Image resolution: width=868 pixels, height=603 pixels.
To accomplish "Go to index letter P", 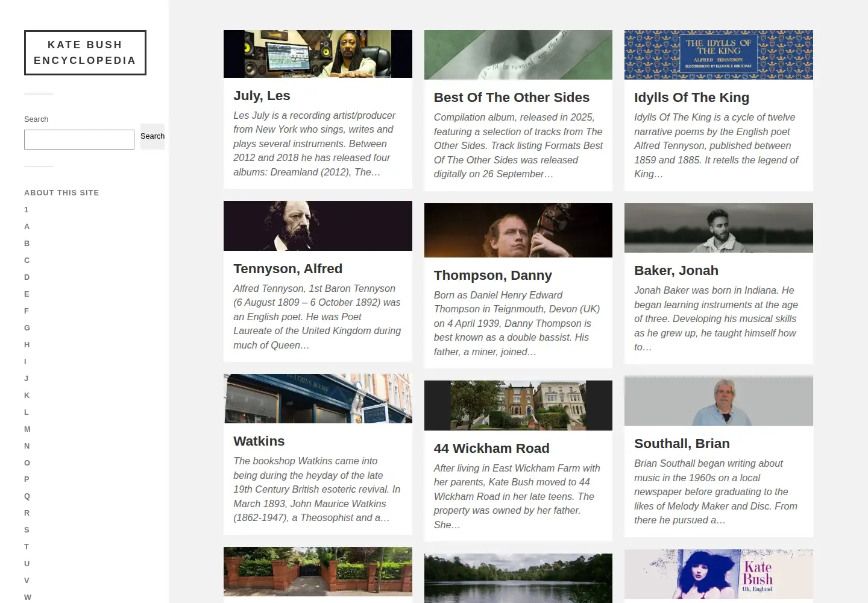I will pyautogui.click(x=27, y=479).
